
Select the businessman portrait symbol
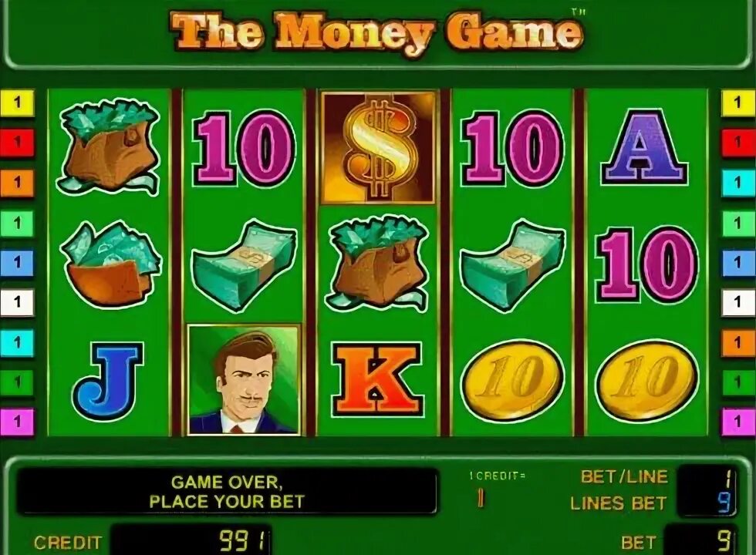tap(244, 379)
